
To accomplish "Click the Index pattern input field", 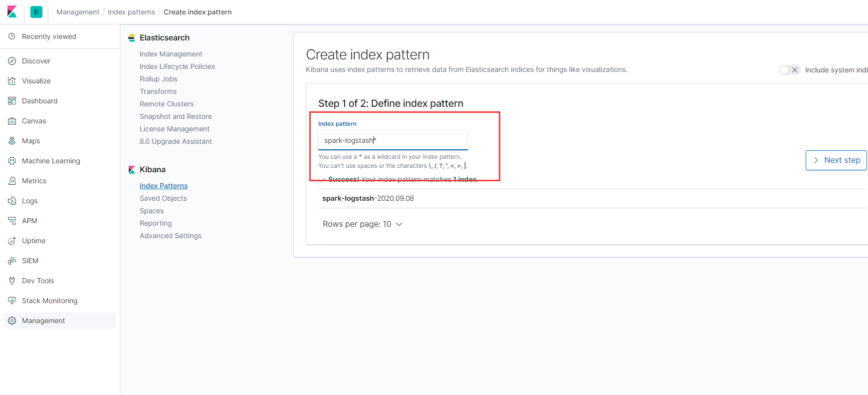I will pyautogui.click(x=393, y=140).
